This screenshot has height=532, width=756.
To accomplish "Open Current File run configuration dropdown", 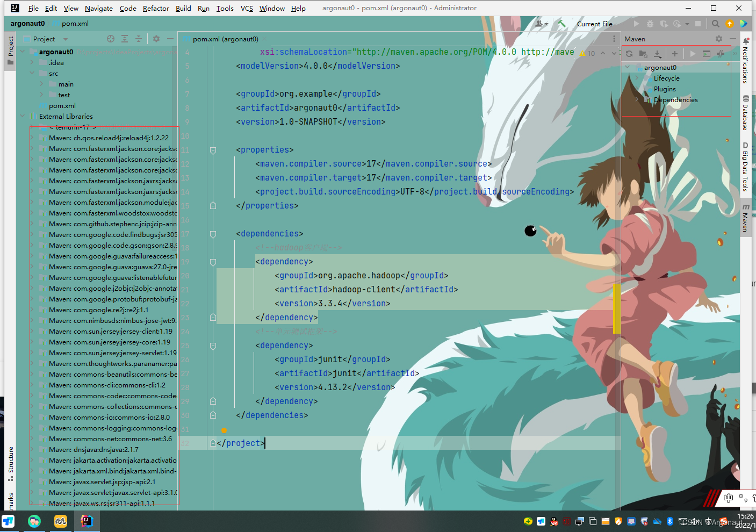I will (x=595, y=24).
